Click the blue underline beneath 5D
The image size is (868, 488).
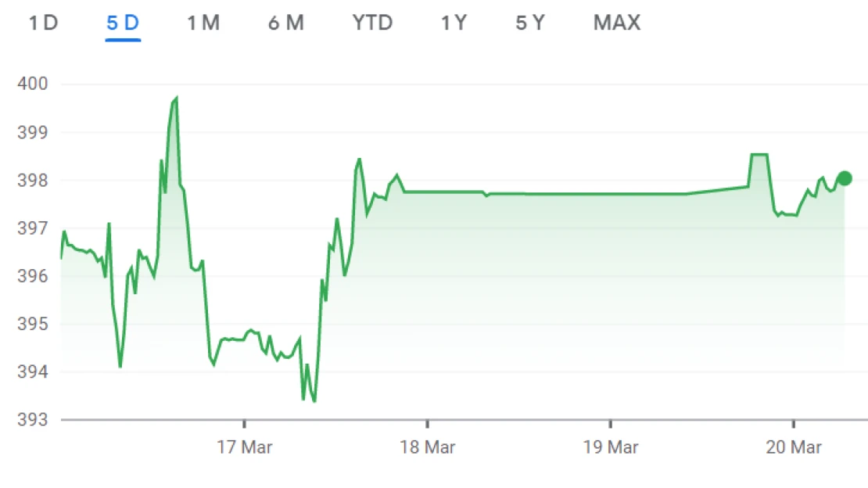click(123, 39)
